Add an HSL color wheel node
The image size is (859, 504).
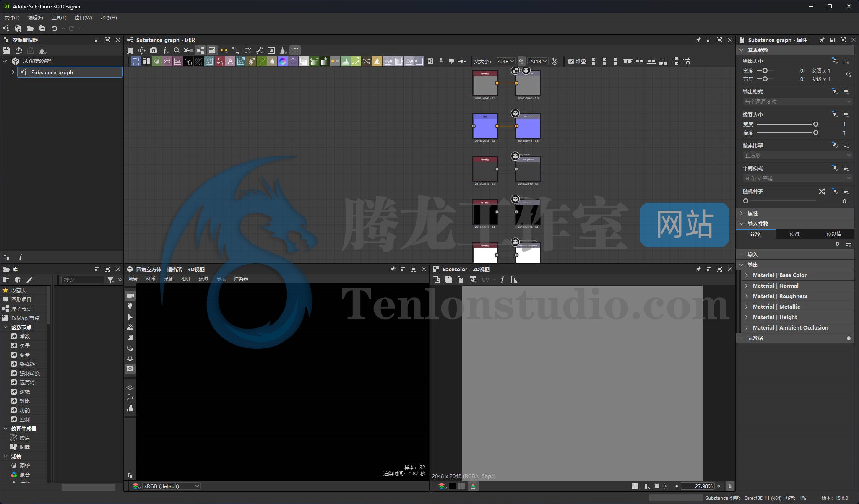[283, 61]
